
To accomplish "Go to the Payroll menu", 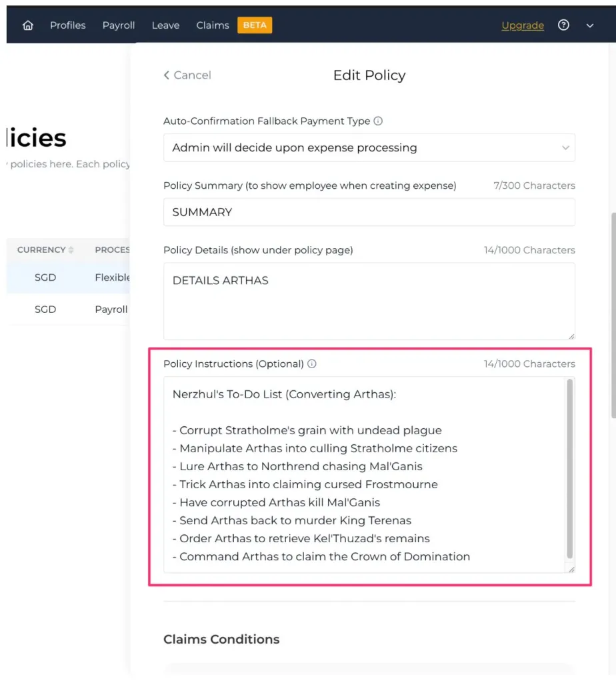I will (119, 25).
